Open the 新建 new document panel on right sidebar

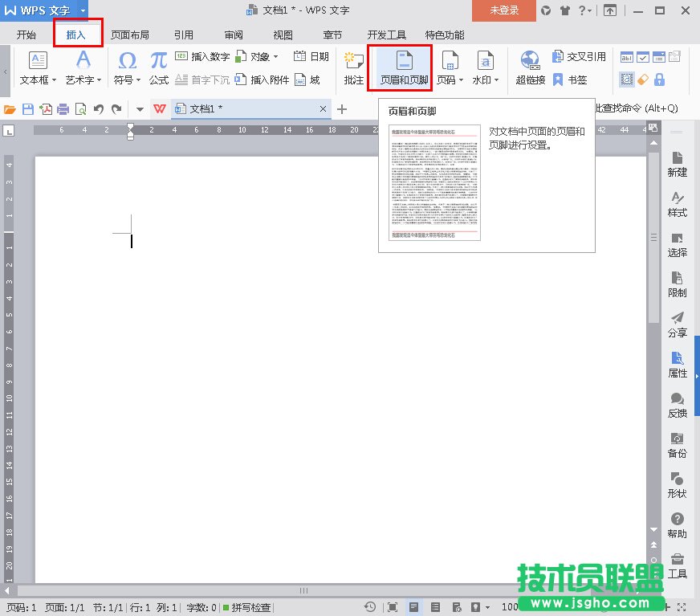tap(677, 165)
